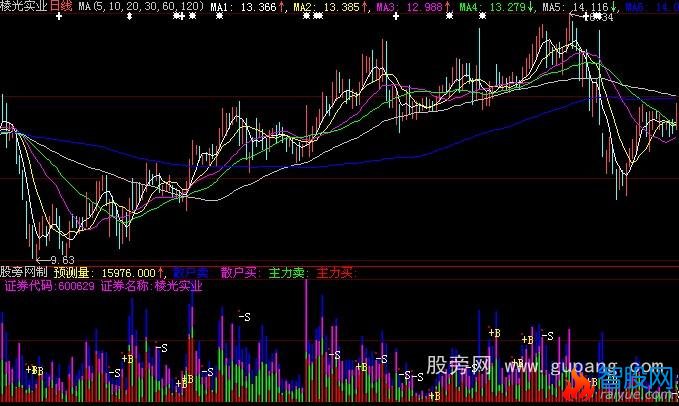Select the green 主力卖 legend label
Viewport: 679px width, 406px height.
(x=288, y=273)
